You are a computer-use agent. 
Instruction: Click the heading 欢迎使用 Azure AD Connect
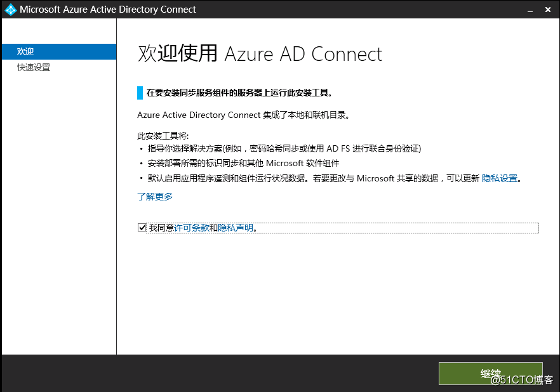(x=260, y=54)
